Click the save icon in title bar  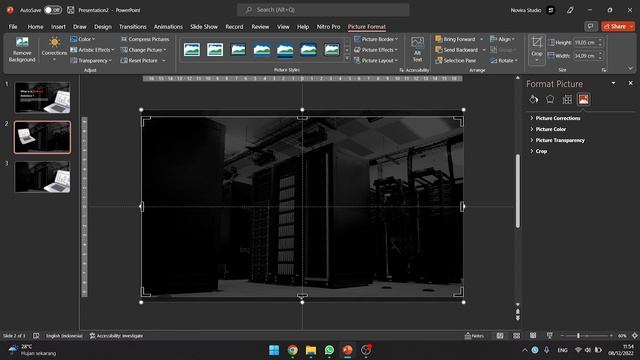click(71, 10)
